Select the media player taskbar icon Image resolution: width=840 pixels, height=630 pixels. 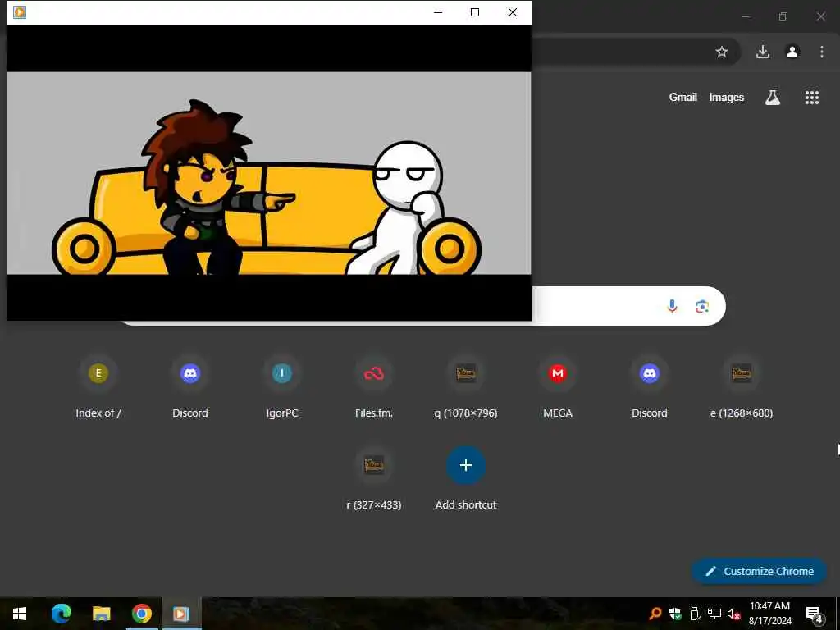tap(181, 614)
